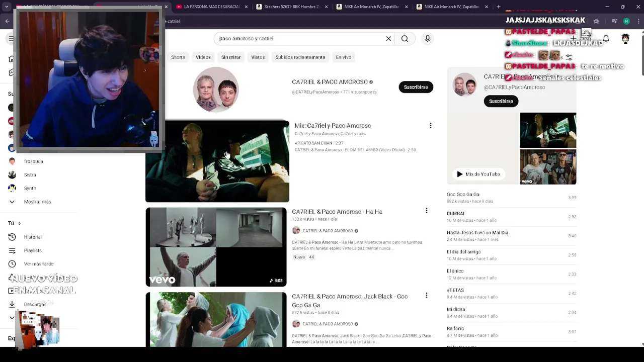
Task: Open the frozouda subscription channel
Action: [33, 161]
